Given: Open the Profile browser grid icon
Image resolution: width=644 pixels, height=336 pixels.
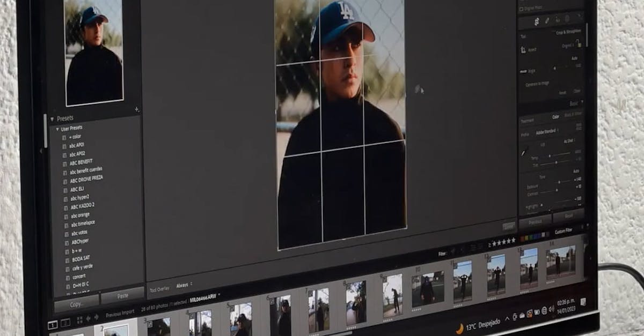Looking at the screenshot, I should coord(579,126).
